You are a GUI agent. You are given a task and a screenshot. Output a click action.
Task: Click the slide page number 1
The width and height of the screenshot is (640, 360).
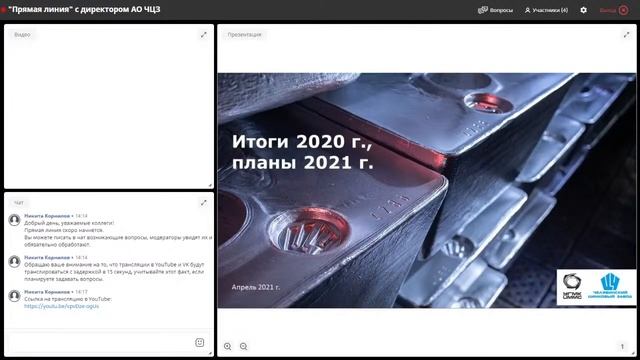coord(622,347)
